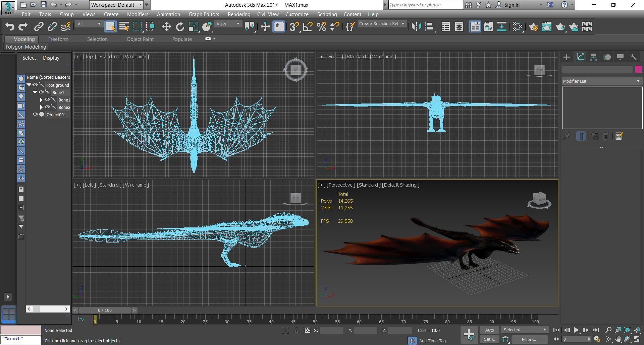Image resolution: width=644 pixels, height=345 pixels.
Task: Click the 0 / 100 time slider
Action: 105,310
